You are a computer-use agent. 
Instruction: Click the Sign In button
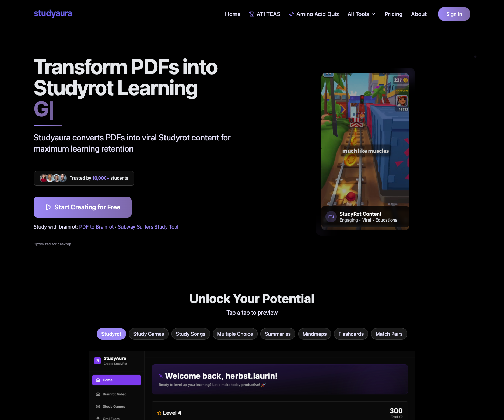pos(454,14)
